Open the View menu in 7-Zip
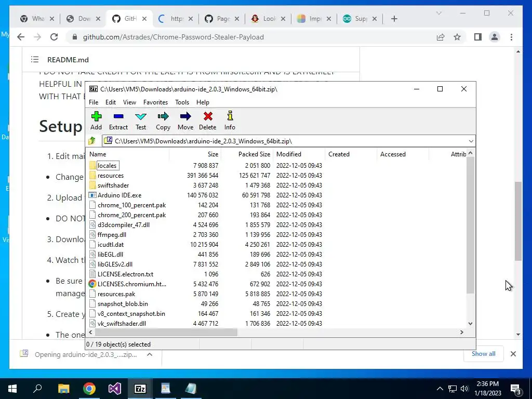The height and width of the screenshot is (399, 532). [129, 102]
